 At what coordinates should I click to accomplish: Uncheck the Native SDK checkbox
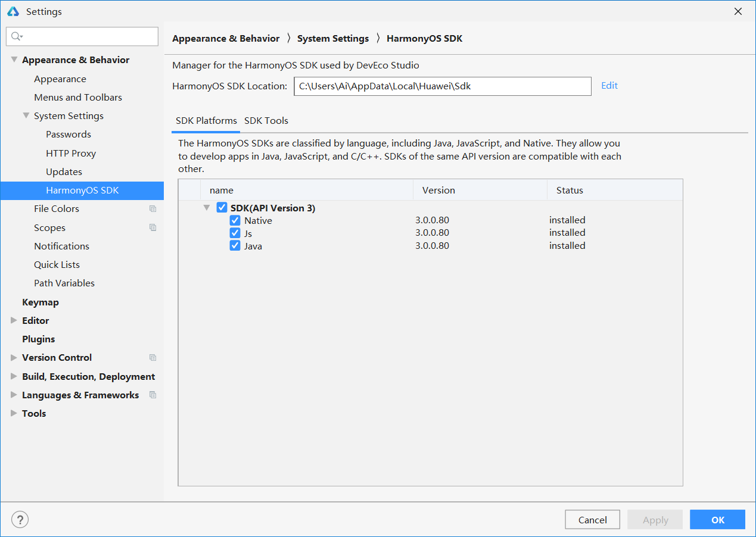click(235, 220)
